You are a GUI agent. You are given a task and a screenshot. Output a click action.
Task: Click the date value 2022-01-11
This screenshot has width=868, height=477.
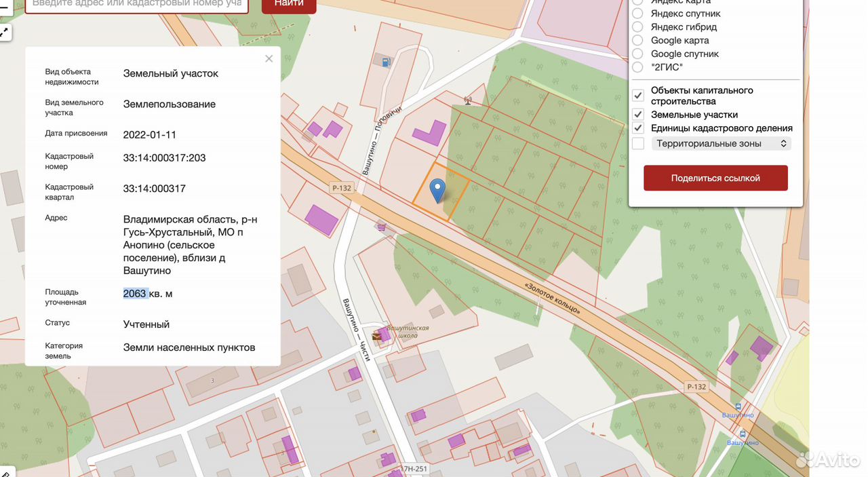(149, 134)
